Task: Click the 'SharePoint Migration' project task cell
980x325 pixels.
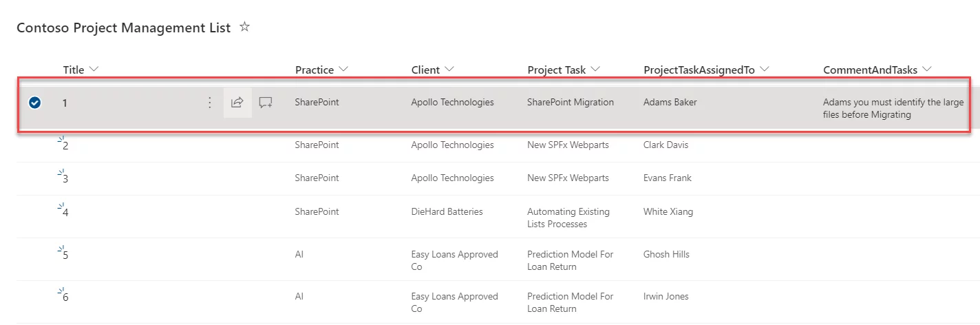Action: (x=571, y=102)
